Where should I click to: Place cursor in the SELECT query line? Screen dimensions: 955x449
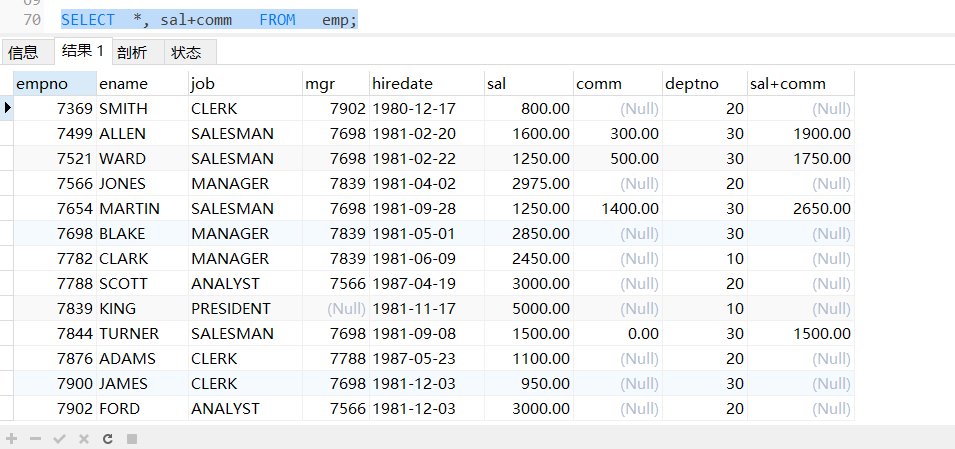click(209, 19)
